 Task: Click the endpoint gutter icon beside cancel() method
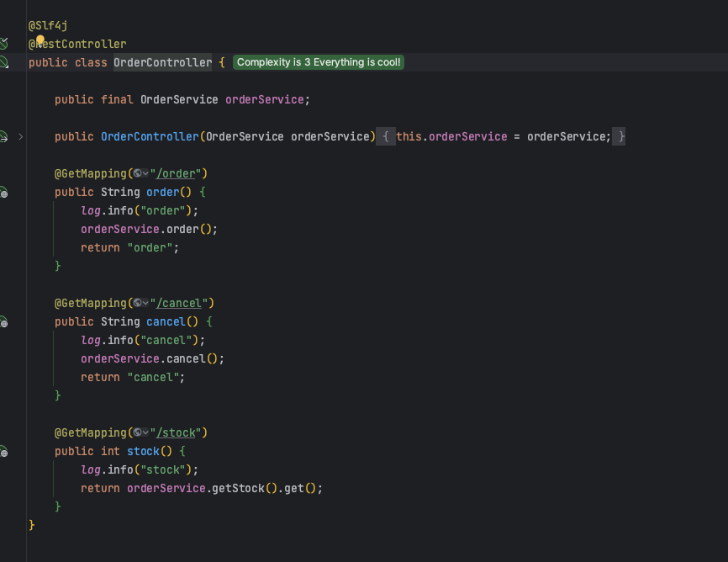click(x=3, y=321)
